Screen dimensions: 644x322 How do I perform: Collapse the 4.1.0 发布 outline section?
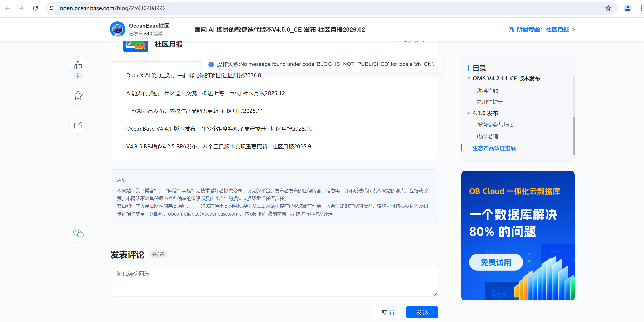pyautogui.click(x=468, y=113)
